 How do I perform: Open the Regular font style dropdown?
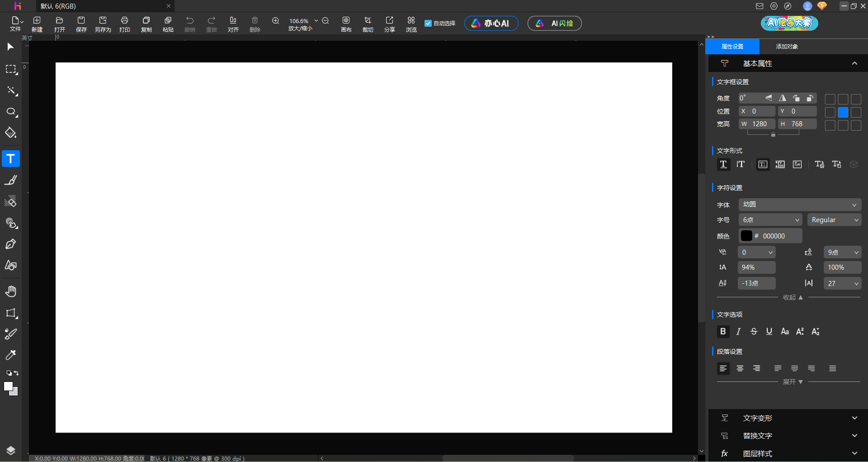coord(834,220)
